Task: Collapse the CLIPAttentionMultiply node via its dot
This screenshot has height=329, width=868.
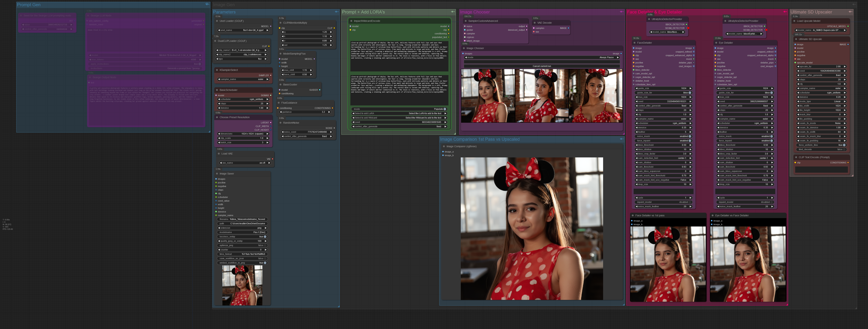Action: click(280, 23)
